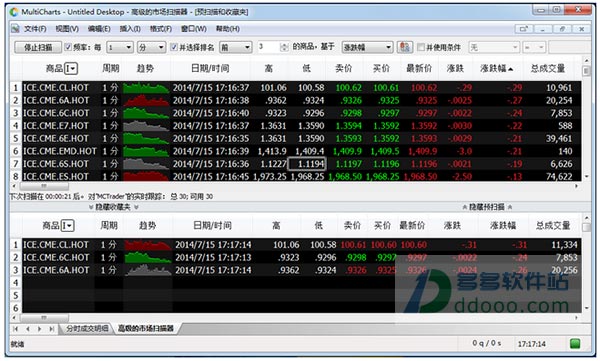The image size is (600, 361).
Task: Click the inner window minimize button
Action: point(543,29)
